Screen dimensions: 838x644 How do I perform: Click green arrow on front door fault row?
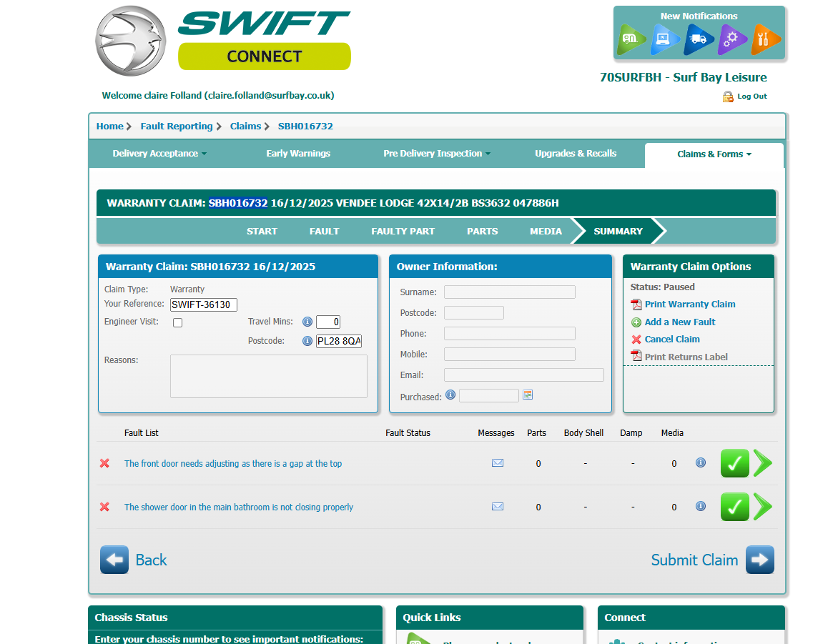click(x=763, y=463)
